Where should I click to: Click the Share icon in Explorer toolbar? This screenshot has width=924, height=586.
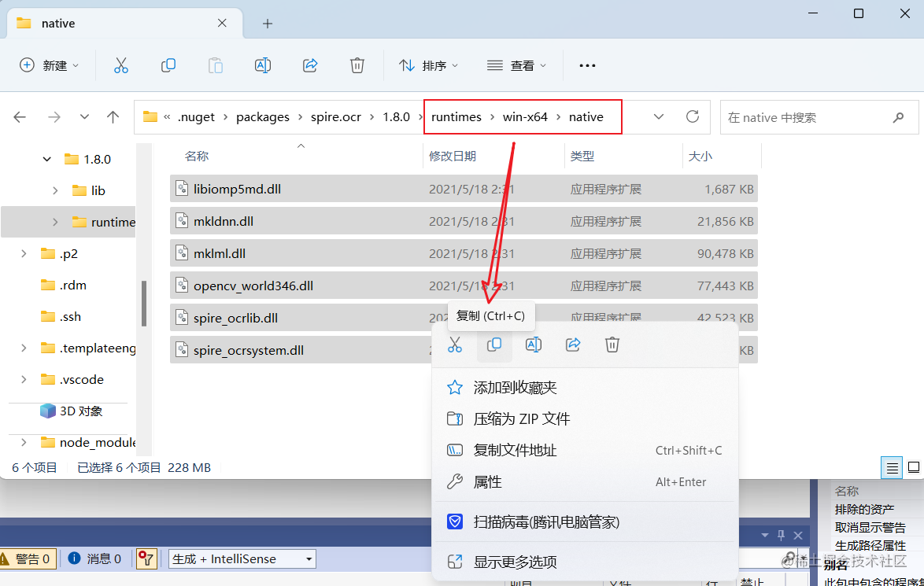(310, 65)
